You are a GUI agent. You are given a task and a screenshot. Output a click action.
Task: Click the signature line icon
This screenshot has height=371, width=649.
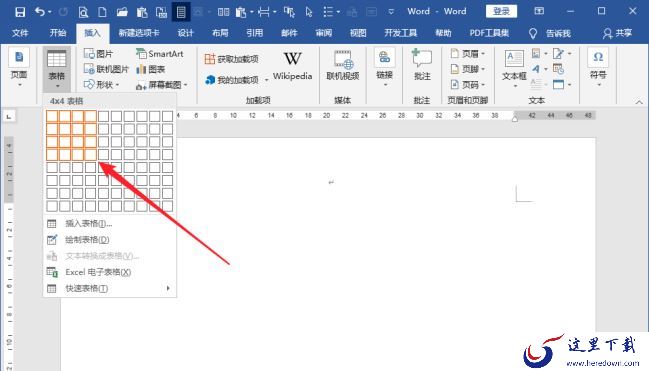tap(558, 53)
